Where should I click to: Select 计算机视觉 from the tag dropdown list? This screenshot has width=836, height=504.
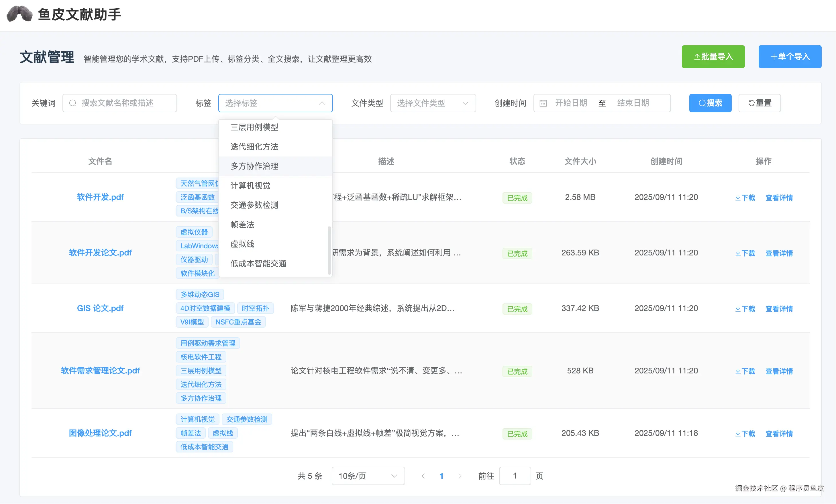click(x=250, y=186)
